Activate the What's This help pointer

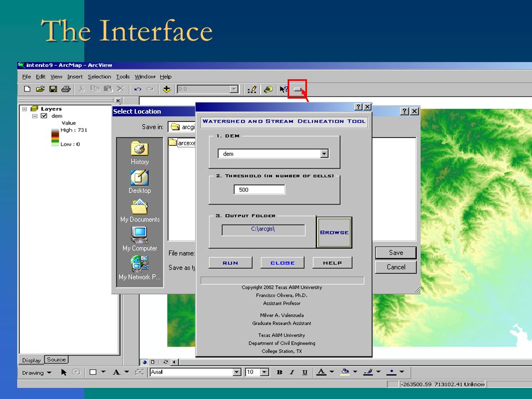coord(284,89)
